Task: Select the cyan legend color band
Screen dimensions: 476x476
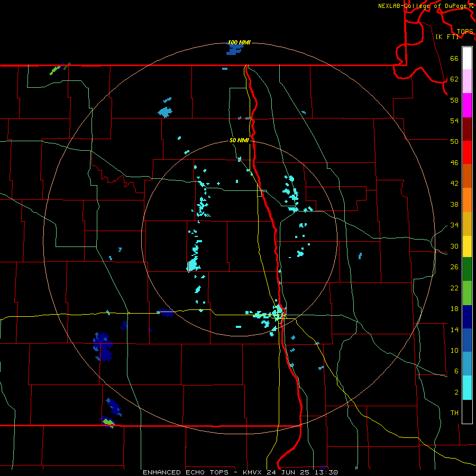Action: [x=467, y=388]
